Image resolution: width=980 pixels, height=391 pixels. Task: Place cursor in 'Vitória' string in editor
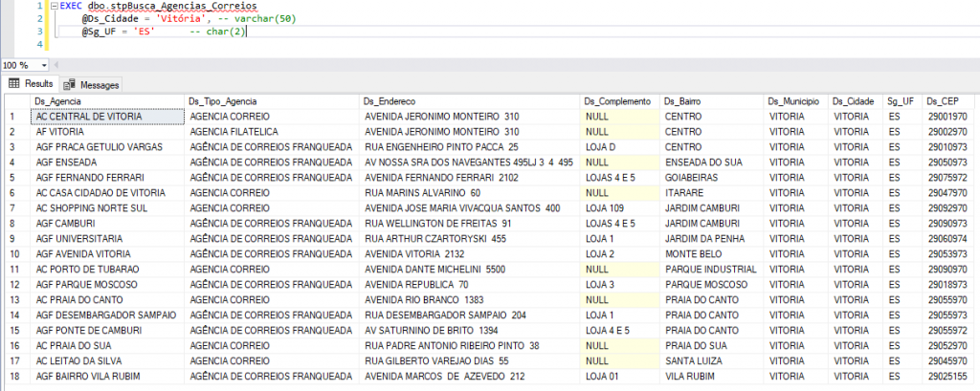pyautogui.click(x=180, y=19)
